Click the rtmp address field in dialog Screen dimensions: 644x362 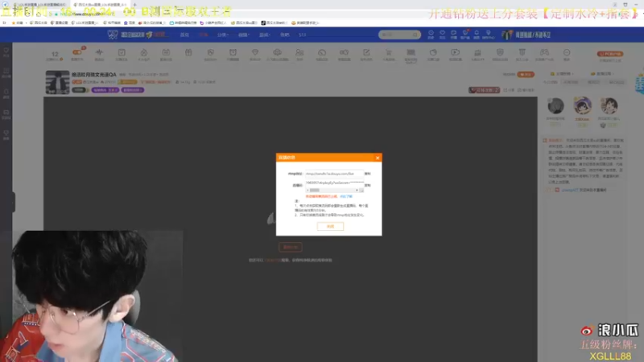point(334,174)
